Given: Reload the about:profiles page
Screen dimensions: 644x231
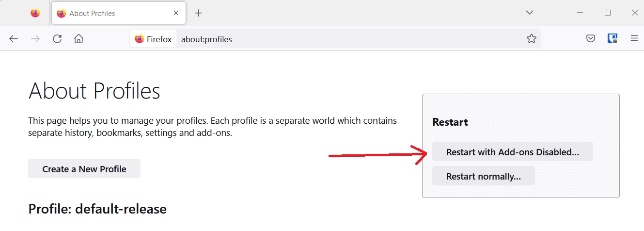Looking at the screenshot, I should click(57, 39).
